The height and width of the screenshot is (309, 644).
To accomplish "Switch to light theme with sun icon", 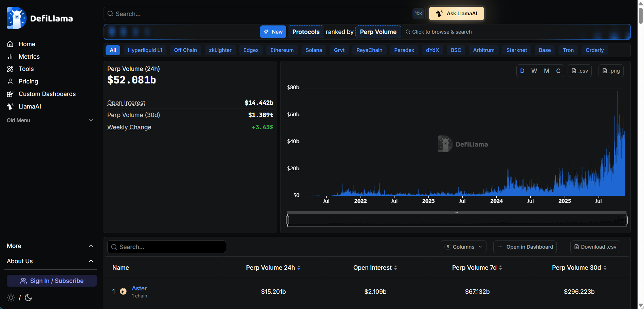I will [x=11, y=298].
